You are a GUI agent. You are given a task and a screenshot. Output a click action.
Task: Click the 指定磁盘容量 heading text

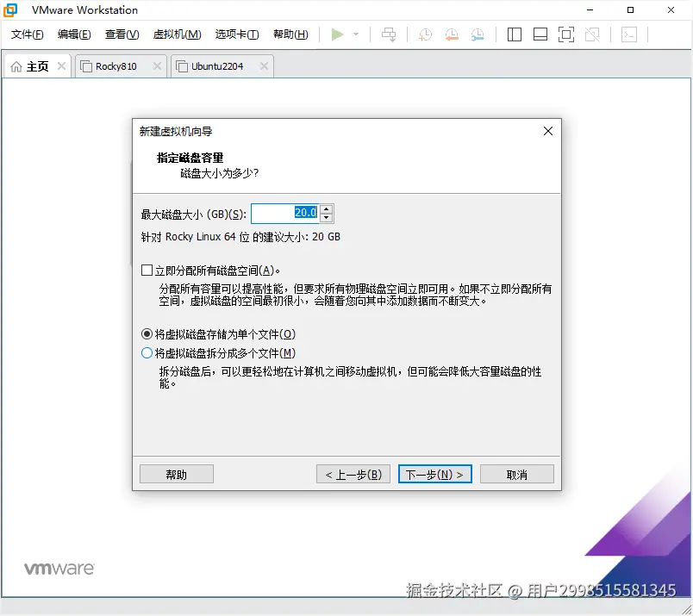pos(190,158)
